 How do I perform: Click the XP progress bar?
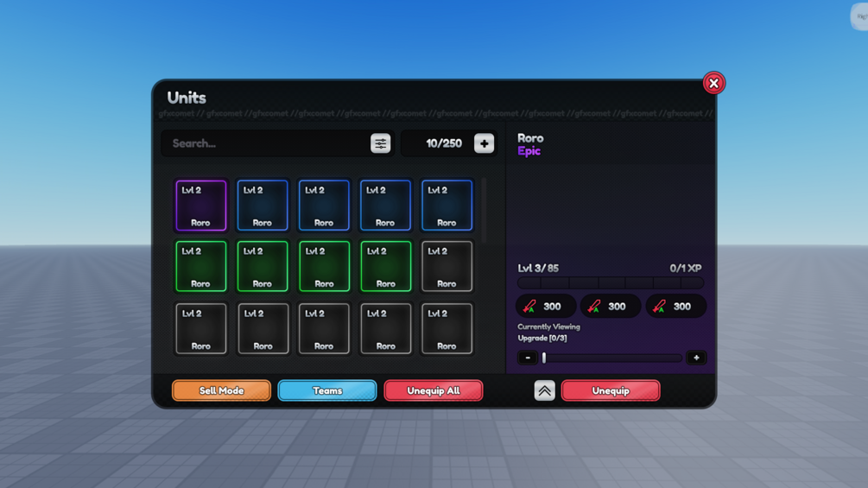611,283
